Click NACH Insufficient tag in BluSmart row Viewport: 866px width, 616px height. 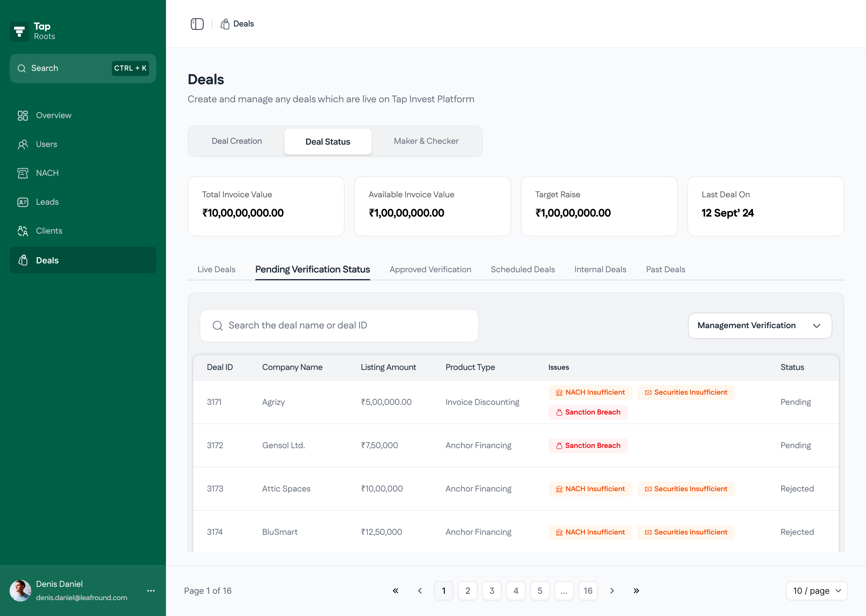click(590, 532)
